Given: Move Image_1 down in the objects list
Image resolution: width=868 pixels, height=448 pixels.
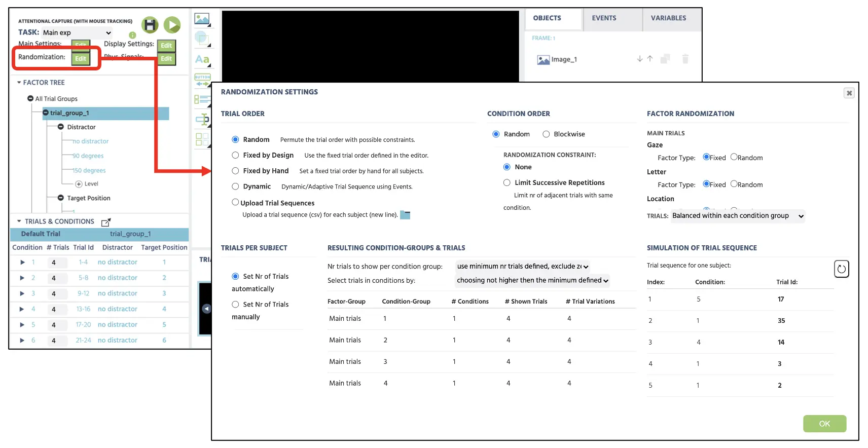Looking at the screenshot, I should (640, 59).
